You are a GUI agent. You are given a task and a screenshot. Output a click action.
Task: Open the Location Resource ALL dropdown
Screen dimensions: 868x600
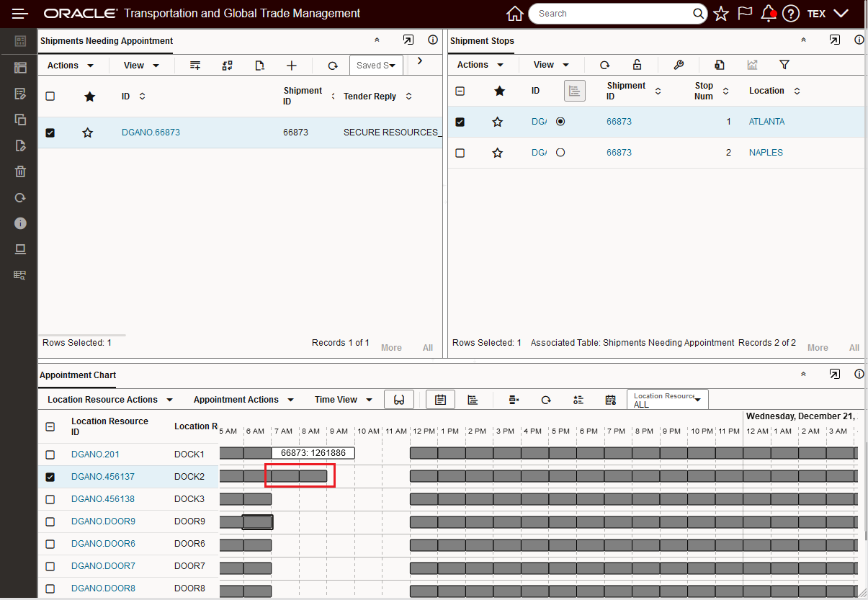coord(667,400)
